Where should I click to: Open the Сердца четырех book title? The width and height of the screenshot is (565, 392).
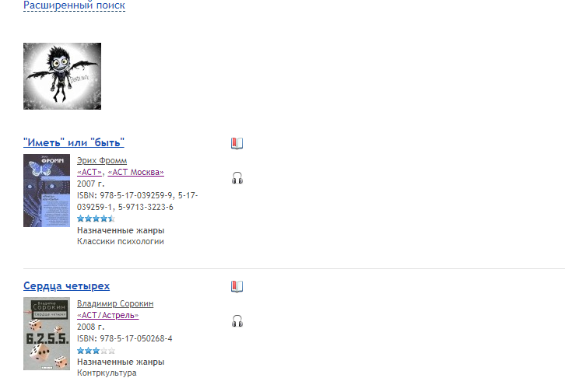coord(67,285)
